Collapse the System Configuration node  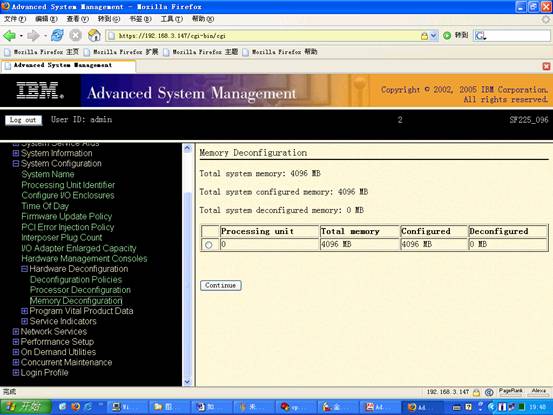coord(16,164)
